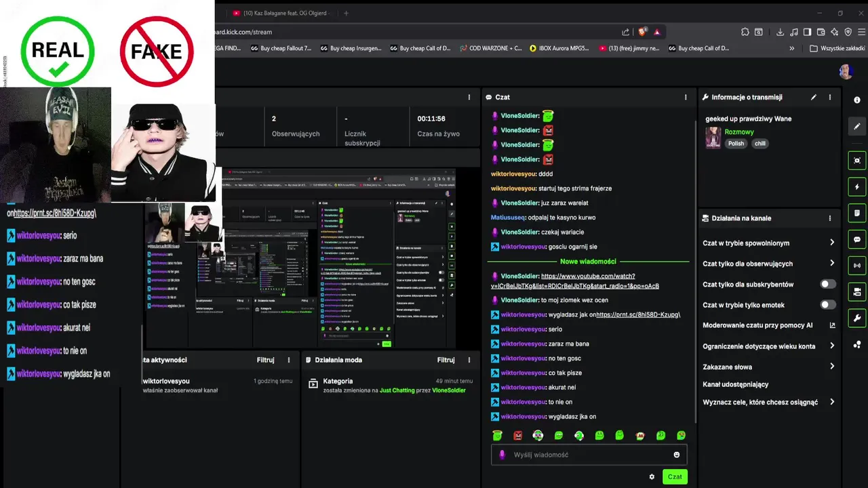Open Czat panel three-dot menu
868x488 pixels.
pos(686,97)
